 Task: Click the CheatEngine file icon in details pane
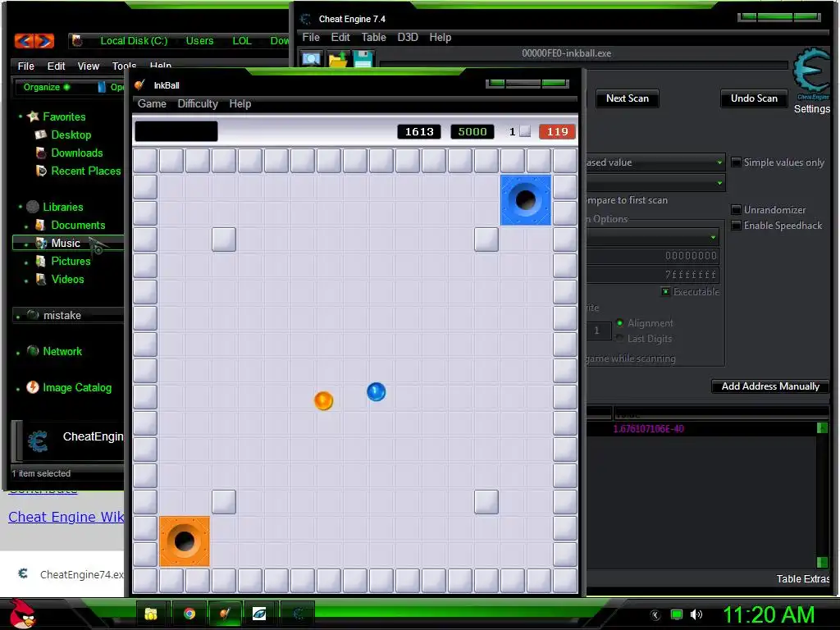38,441
